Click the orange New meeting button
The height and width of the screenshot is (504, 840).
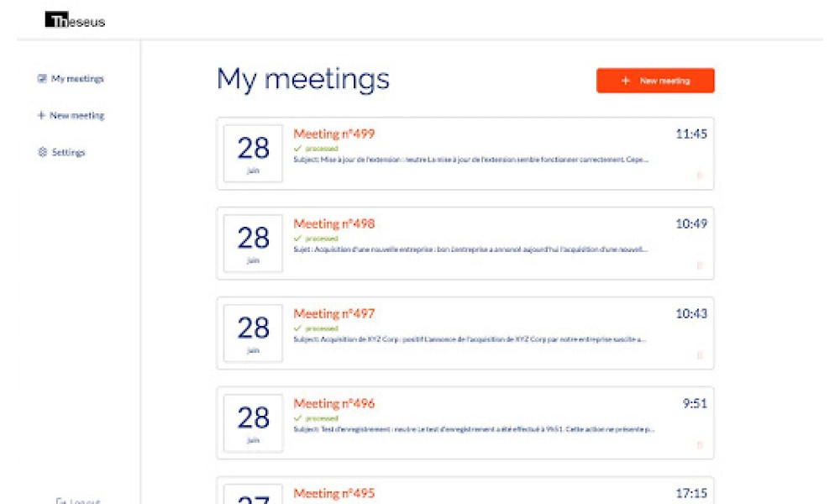[655, 81]
